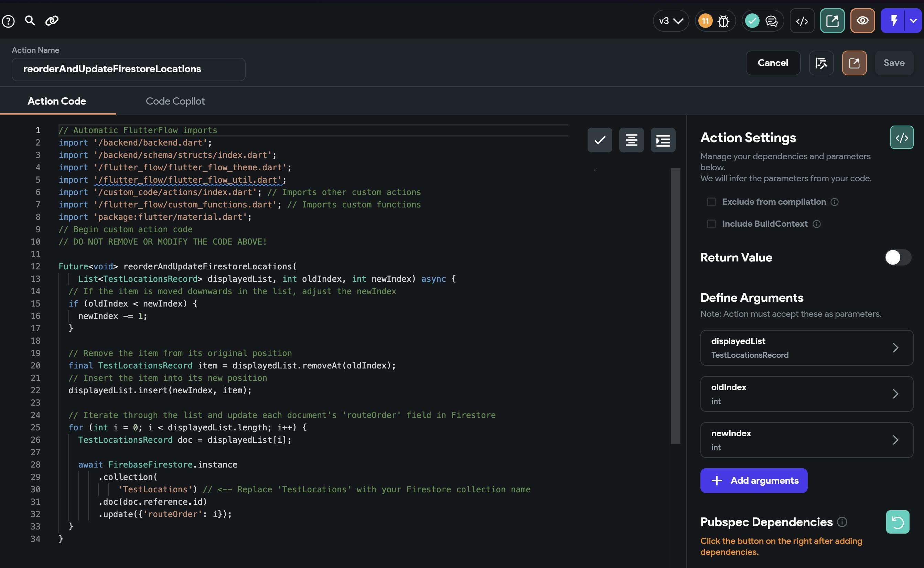Click the green refresh pubspec dependencies icon
Image resolution: width=924 pixels, height=568 pixels.
[x=897, y=522]
